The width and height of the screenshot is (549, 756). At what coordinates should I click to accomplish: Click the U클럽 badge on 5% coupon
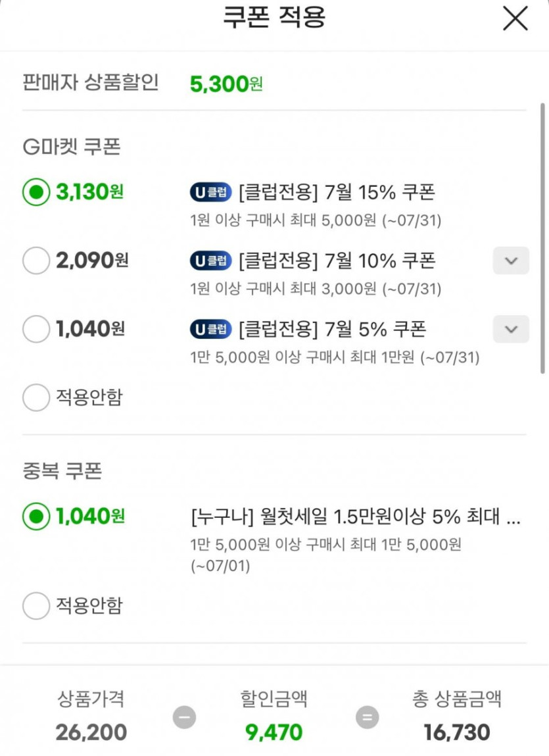pos(211,329)
